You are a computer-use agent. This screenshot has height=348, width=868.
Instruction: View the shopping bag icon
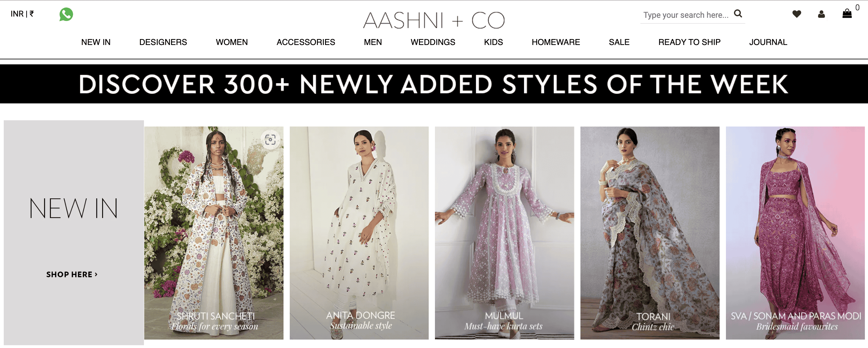(847, 13)
